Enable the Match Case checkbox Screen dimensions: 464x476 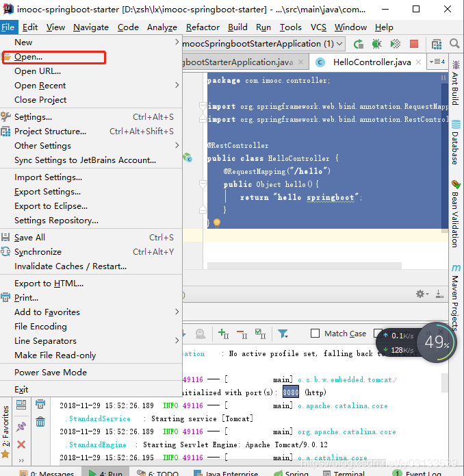315,334
